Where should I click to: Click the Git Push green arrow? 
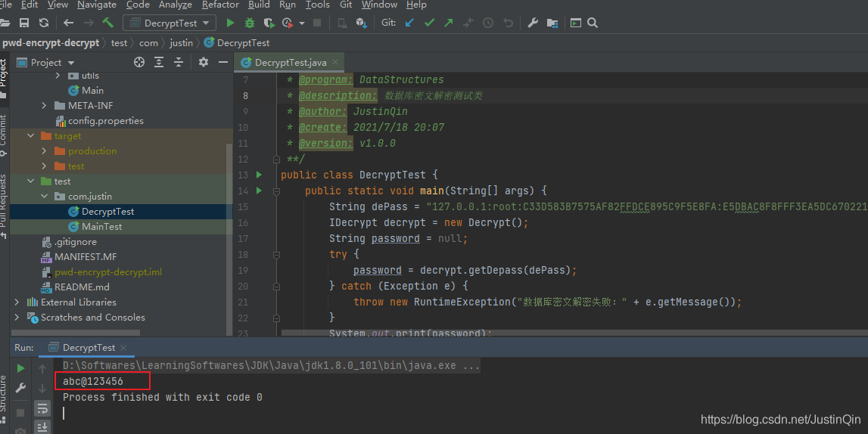click(449, 23)
